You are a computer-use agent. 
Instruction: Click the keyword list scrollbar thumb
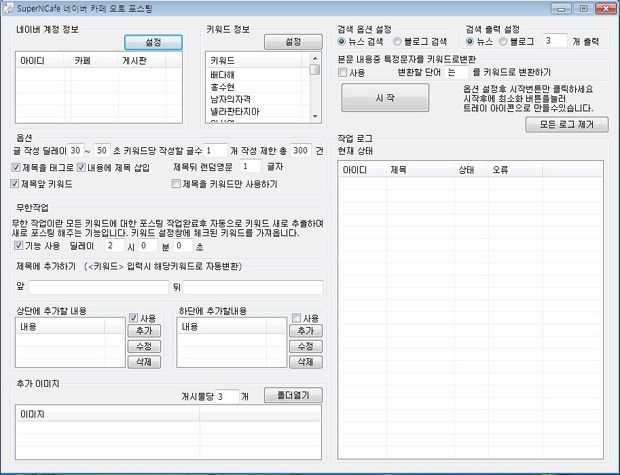coord(315,70)
